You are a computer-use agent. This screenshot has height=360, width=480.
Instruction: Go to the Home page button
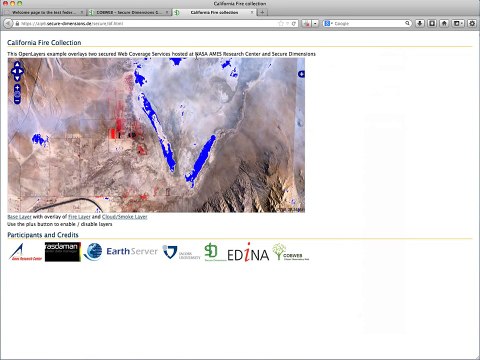pyautogui.click(x=444, y=23)
